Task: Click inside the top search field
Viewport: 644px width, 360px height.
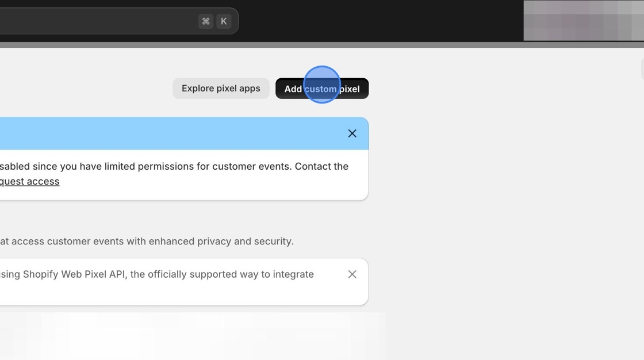Action: [x=103, y=21]
